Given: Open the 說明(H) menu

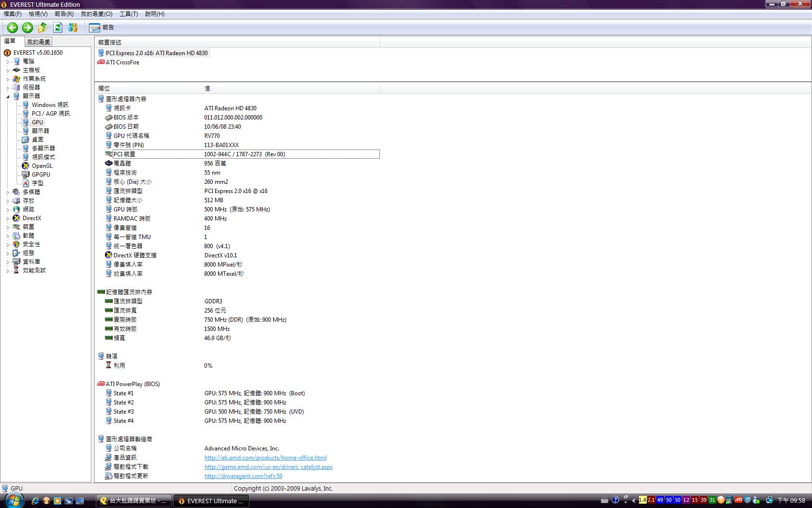Looking at the screenshot, I should click(155, 14).
